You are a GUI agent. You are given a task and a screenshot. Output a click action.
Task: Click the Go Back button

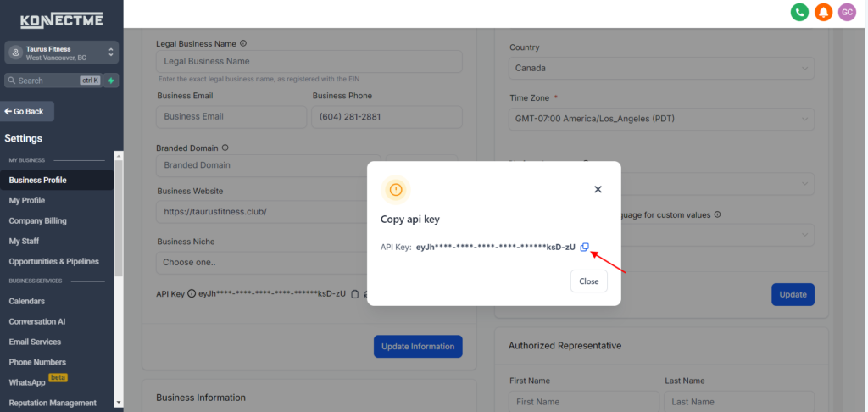coord(29,112)
